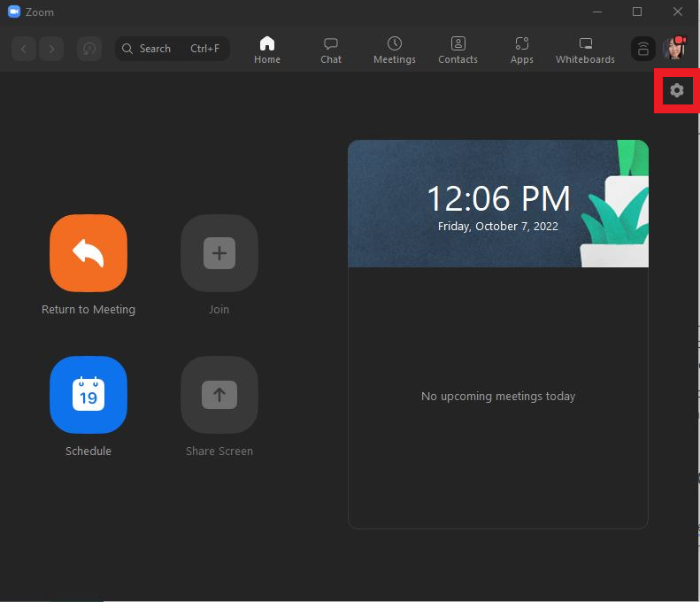700x602 pixels.
Task: Open the Chat tab
Action: [x=331, y=50]
